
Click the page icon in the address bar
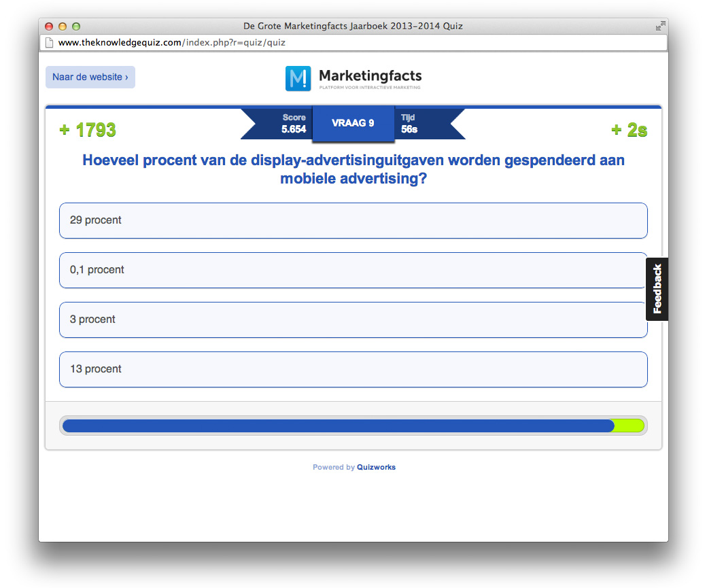click(49, 42)
